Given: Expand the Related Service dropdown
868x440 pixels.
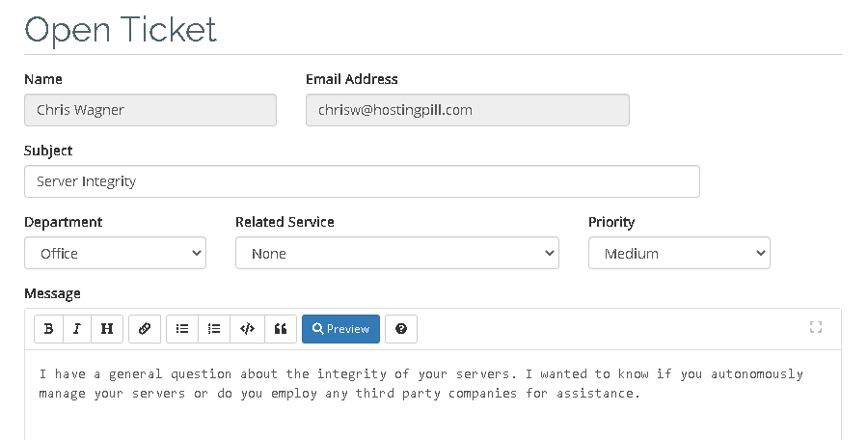Looking at the screenshot, I should tap(397, 253).
